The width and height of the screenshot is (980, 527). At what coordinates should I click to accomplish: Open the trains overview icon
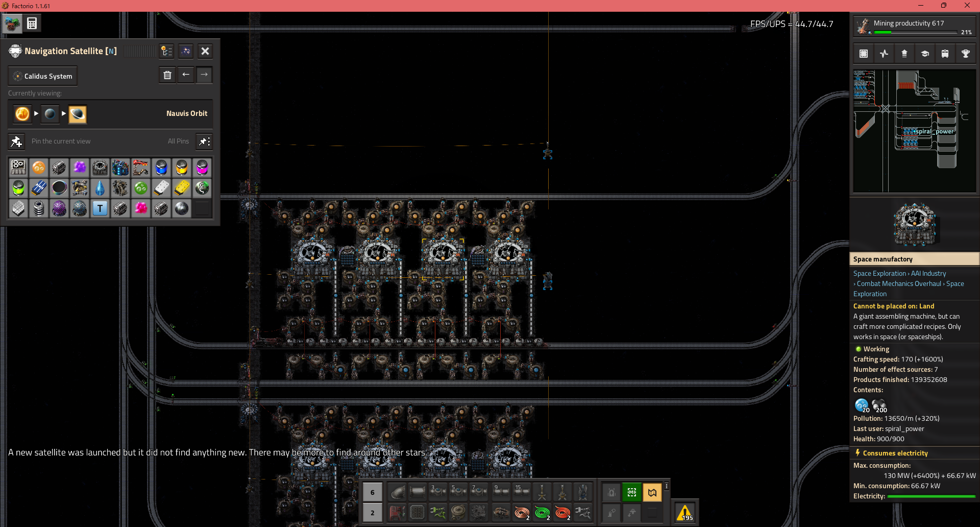[x=945, y=54]
